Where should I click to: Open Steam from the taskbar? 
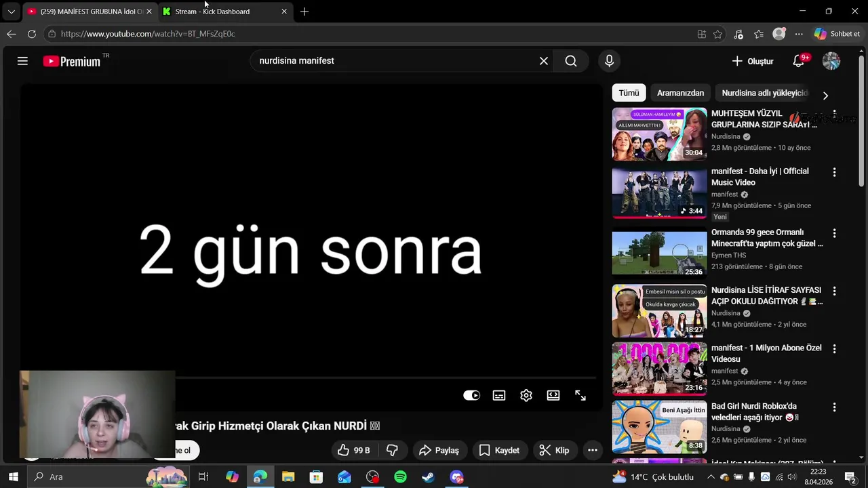429,477
